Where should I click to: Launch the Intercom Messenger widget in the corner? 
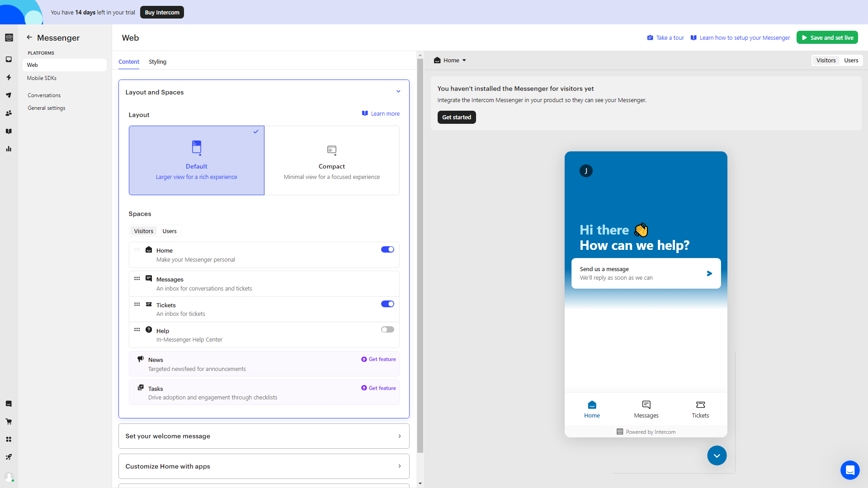[850, 470]
